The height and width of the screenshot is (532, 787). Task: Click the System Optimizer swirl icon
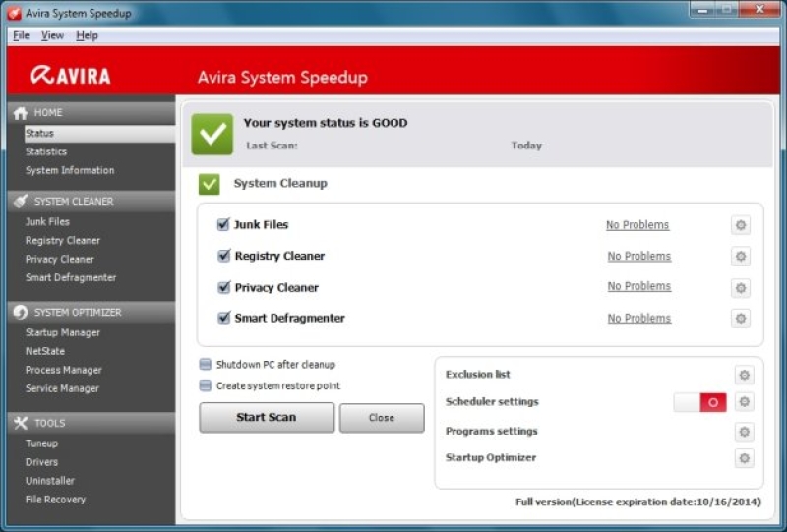(20, 312)
